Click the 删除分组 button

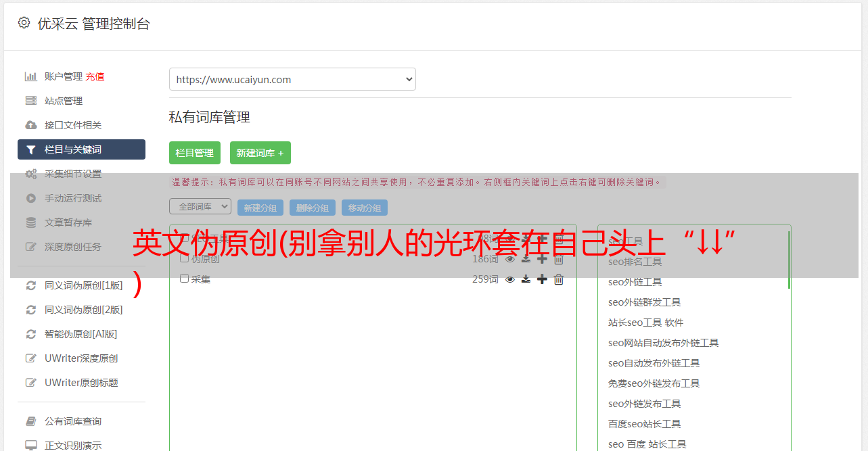point(313,208)
